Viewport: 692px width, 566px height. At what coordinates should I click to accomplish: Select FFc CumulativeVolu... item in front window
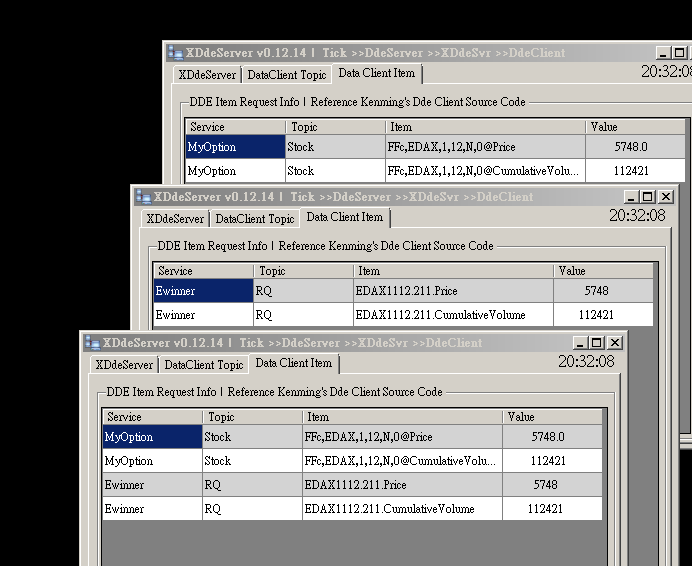[402, 461]
